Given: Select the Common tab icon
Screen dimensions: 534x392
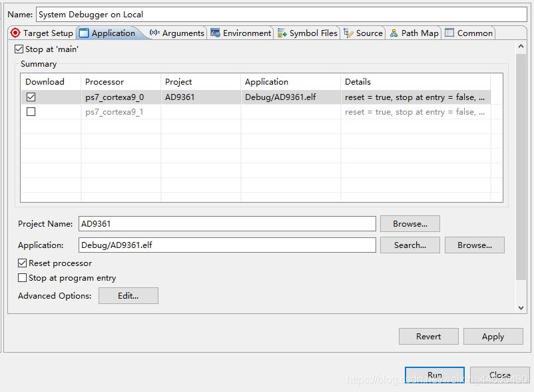Looking at the screenshot, I should click(x=450, y=33).
